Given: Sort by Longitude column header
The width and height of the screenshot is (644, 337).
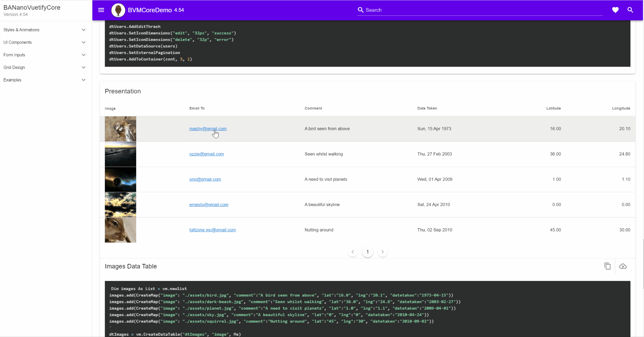Looking at the screenshot, I should (621, 108).
